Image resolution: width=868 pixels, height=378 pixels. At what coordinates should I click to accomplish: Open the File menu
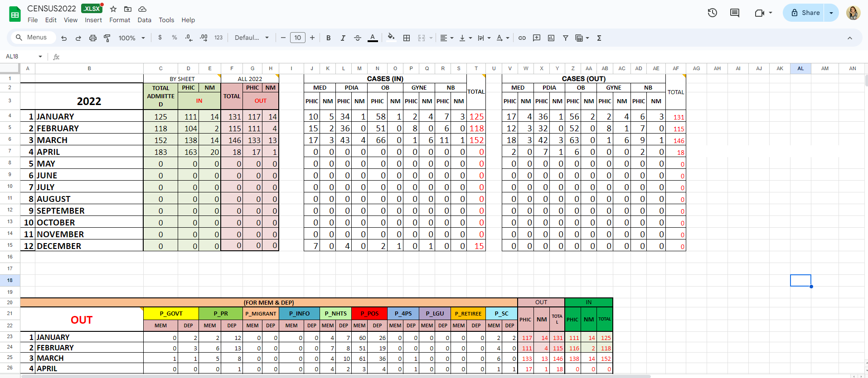(33, 20)
